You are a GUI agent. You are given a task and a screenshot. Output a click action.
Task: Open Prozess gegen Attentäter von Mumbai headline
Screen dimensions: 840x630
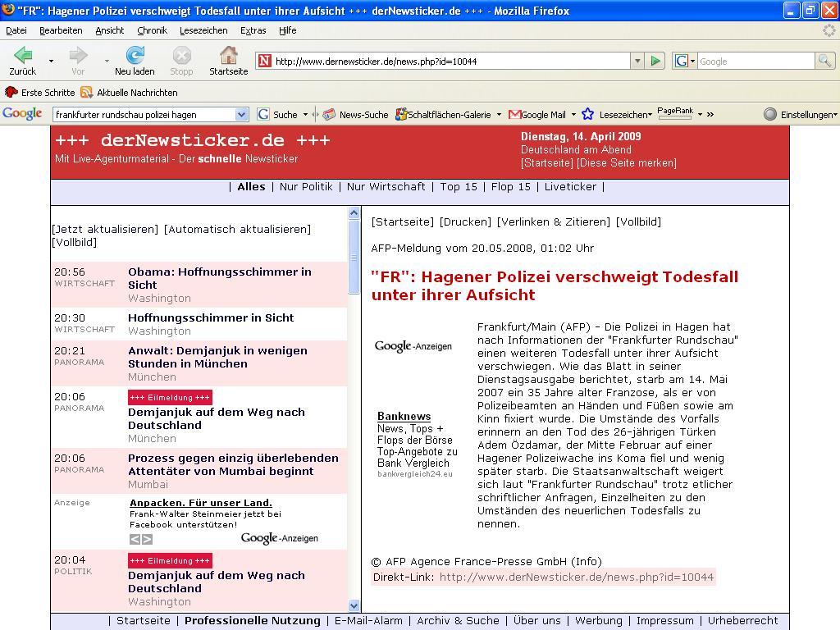(x=233, y=464)
